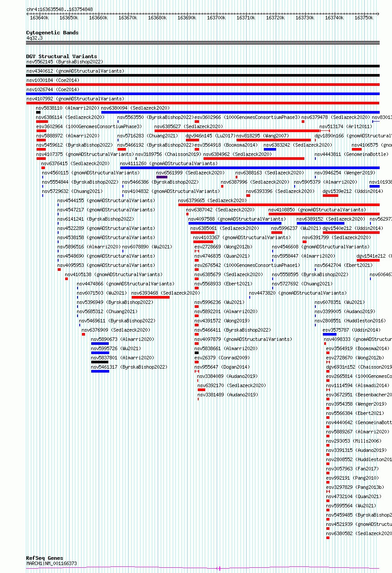Click the chr4:163635548..163754848 region label

(x=59, y=9)
